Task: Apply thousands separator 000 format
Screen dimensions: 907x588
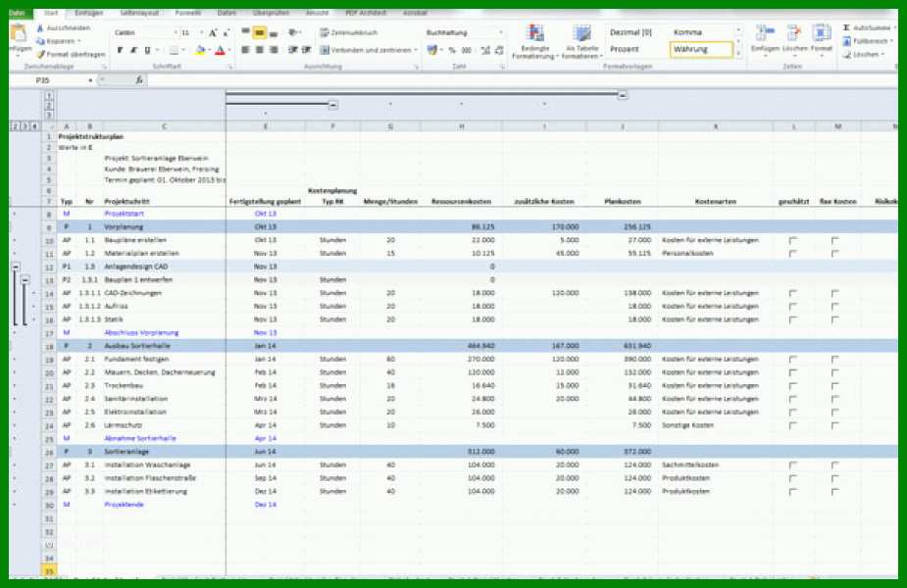Action: (x=467, y=50)
